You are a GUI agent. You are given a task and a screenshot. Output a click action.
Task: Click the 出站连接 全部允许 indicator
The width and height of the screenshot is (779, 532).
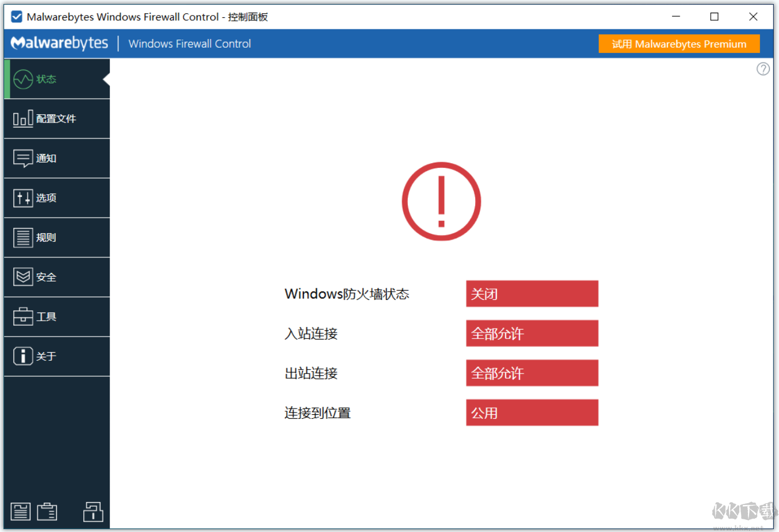tap(531, 373)
